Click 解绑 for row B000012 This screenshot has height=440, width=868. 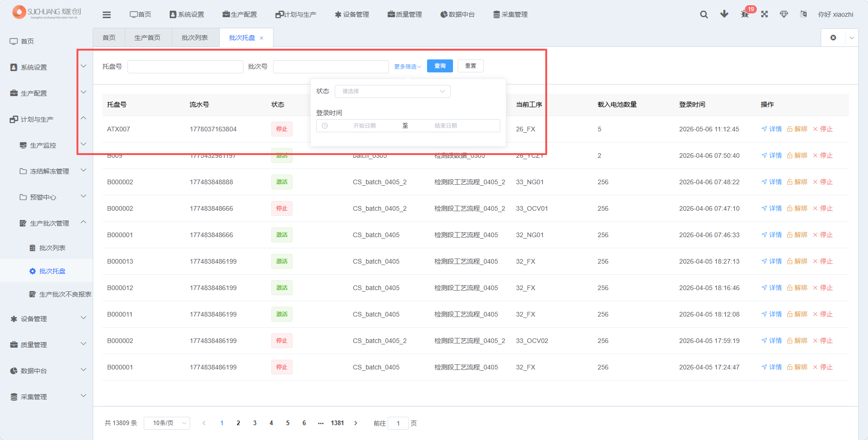[x=797, y=288]
